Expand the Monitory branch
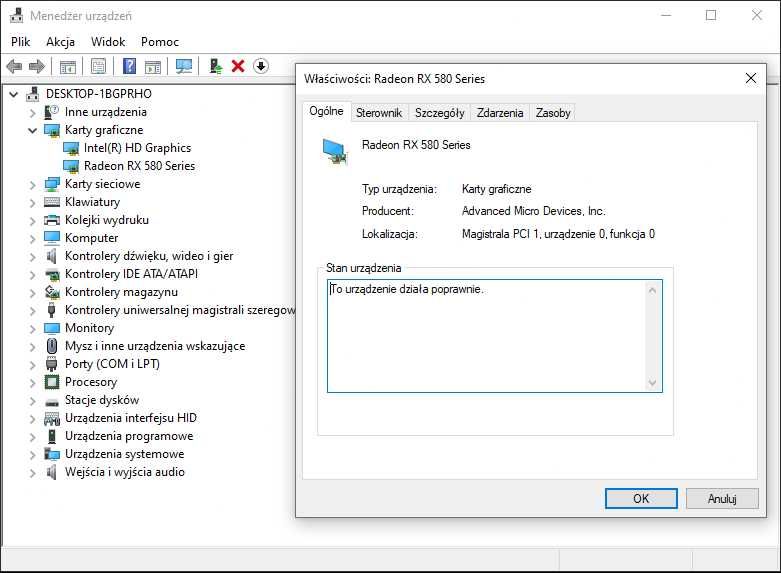 32,329
